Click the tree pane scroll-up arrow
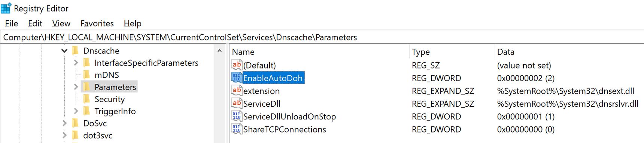644x143 pixels. coord(220,51)
